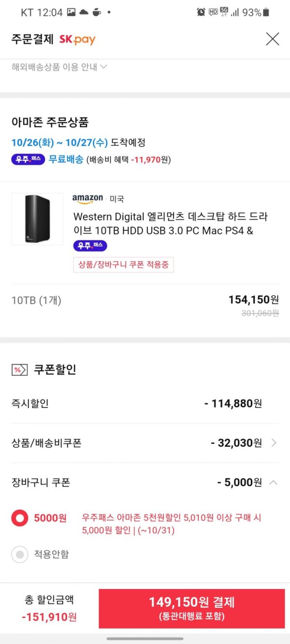Screen dimensions: 290x644
Task: Collapse 장바구니 쿠폰 section
Action: (x=273, y=482)
